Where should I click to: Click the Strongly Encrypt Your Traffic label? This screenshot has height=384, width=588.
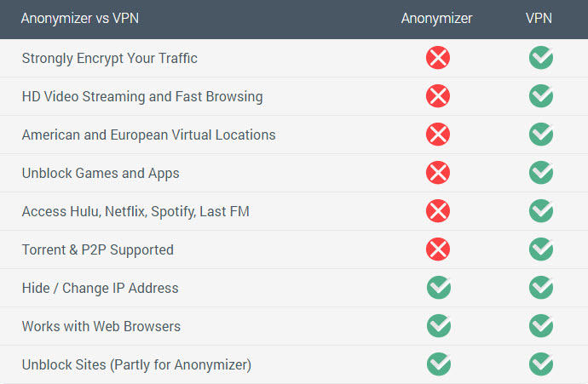coord(109,59)
